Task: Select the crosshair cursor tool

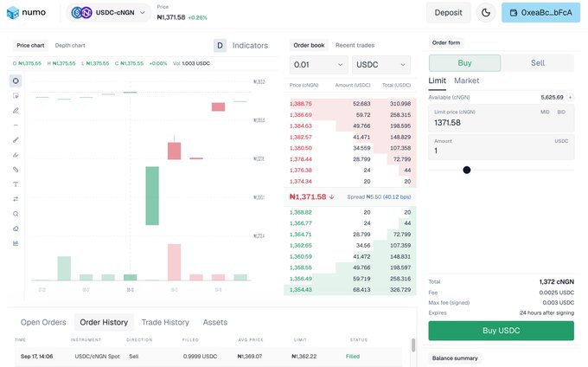Action: [x=16, y=80]
